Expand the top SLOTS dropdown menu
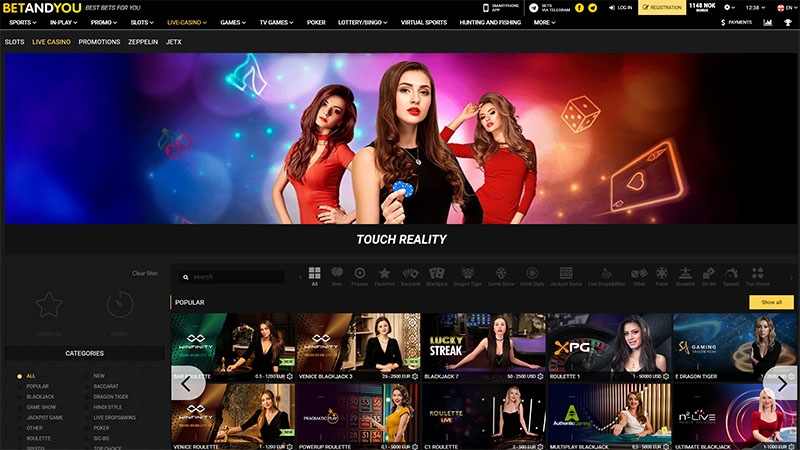 coord(142,22)
